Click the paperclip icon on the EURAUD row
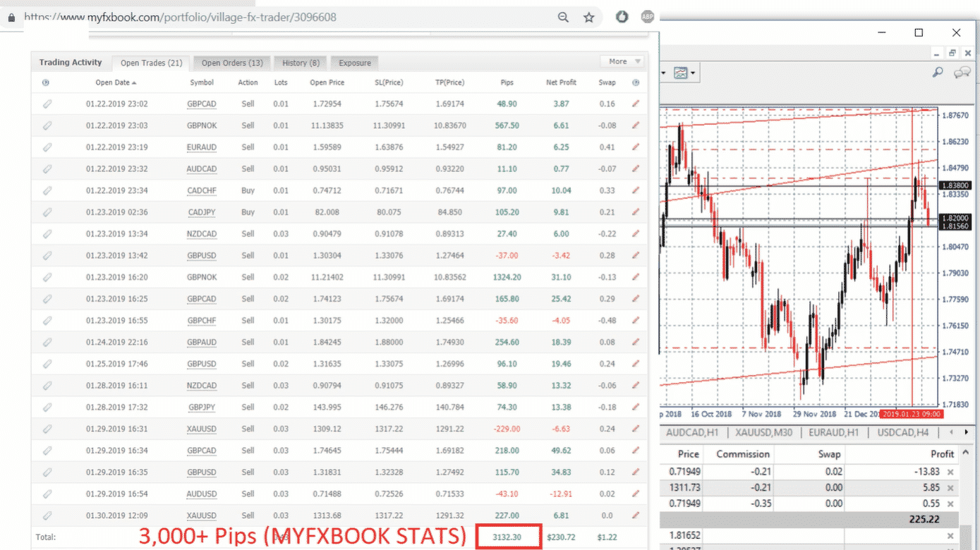The width and height of the screenshot is (980, 550). coord(47,147)
